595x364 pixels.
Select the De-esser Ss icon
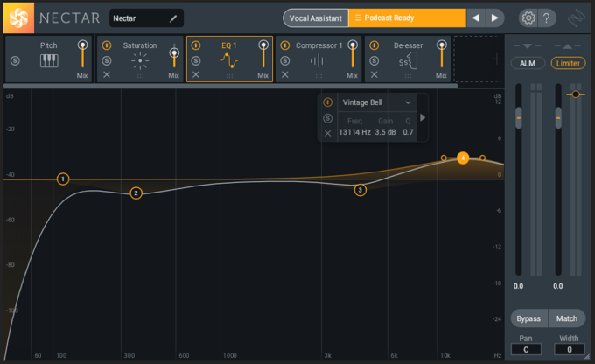pyautogui.click(x=408, y=61)
